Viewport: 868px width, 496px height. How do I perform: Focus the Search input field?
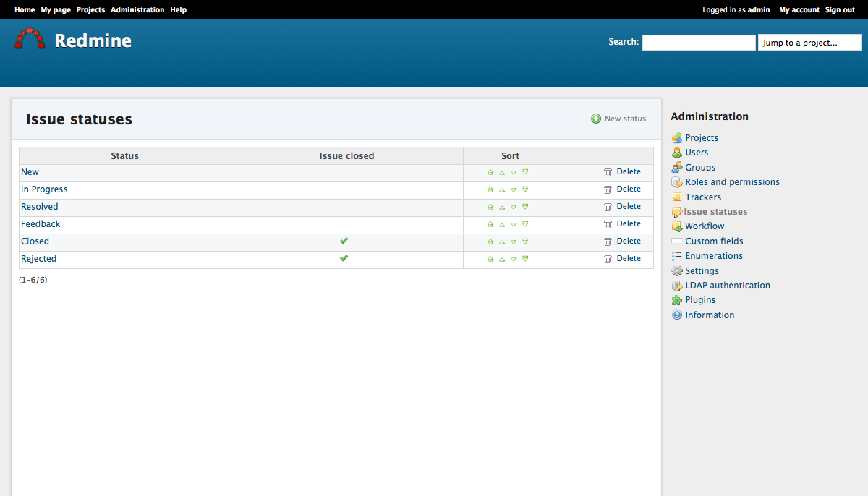pos(699,43)
